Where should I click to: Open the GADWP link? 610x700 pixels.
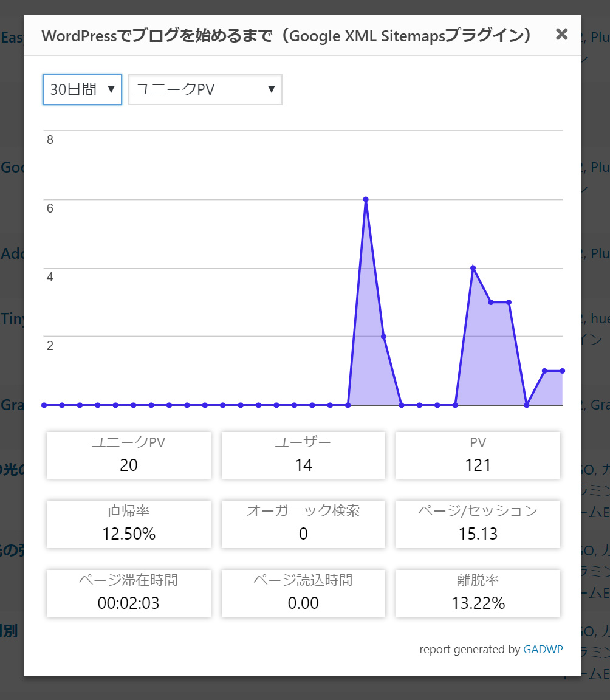point(543,649)
